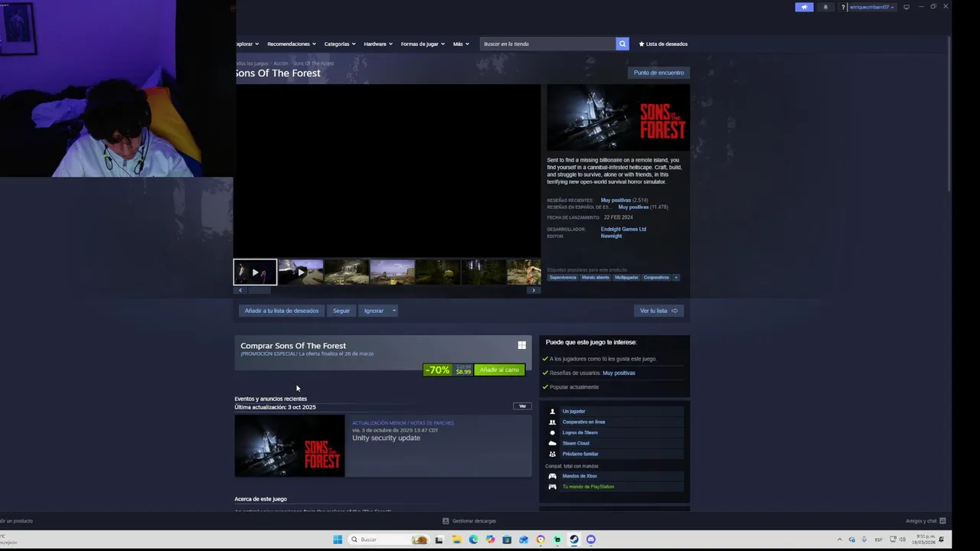Viewport: 980px width, 551px height.
Task: Click the Steam icon in the taskbar
Action: coord(573,540)
